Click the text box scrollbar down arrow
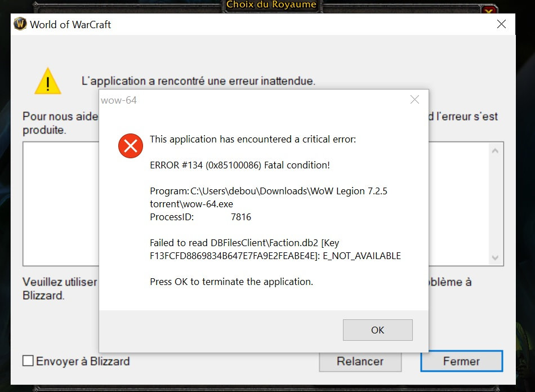 (x=495, y=257)
